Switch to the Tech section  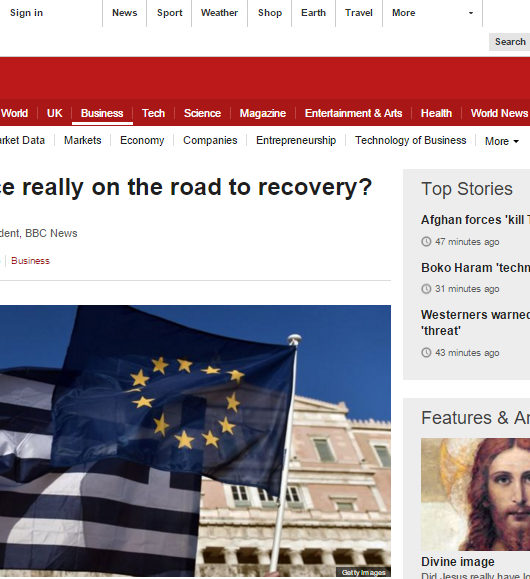(153, 113)
